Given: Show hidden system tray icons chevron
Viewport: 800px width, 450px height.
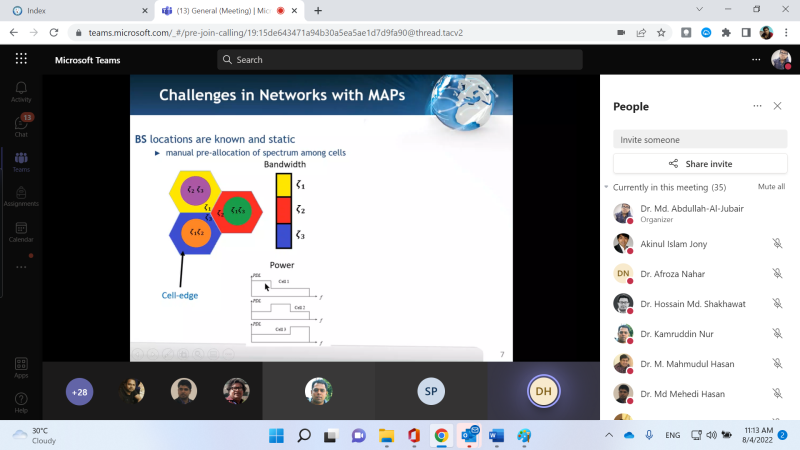Looking at the screenshot, I should click(609, 435).
